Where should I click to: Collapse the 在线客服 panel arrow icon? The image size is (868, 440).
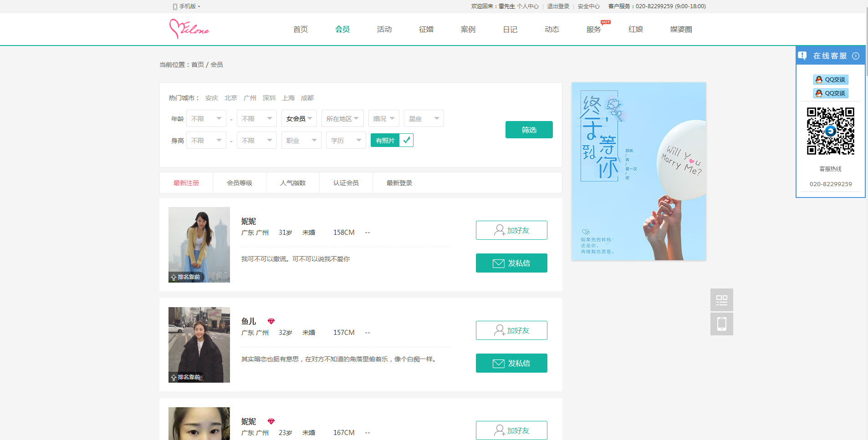click(856, 56)
